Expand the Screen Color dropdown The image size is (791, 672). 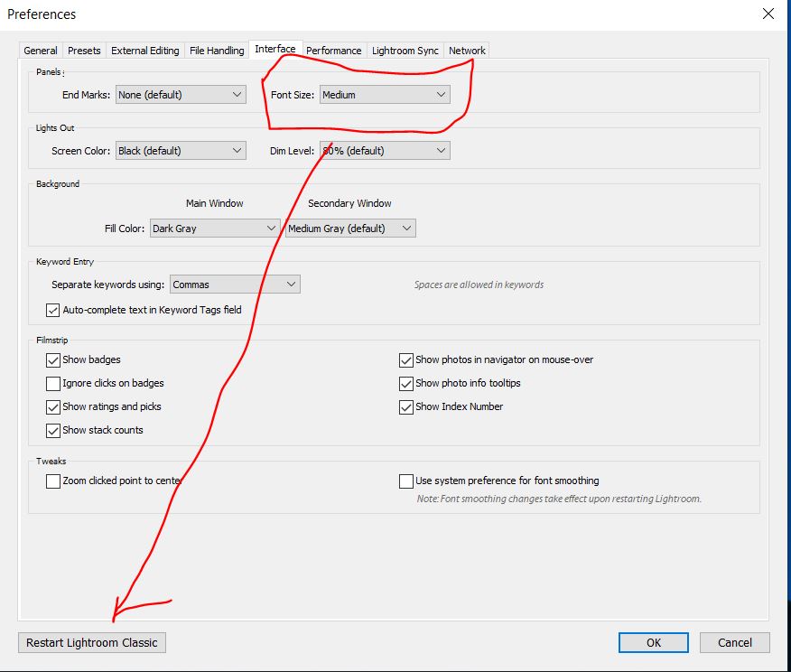tap(180, 151)
